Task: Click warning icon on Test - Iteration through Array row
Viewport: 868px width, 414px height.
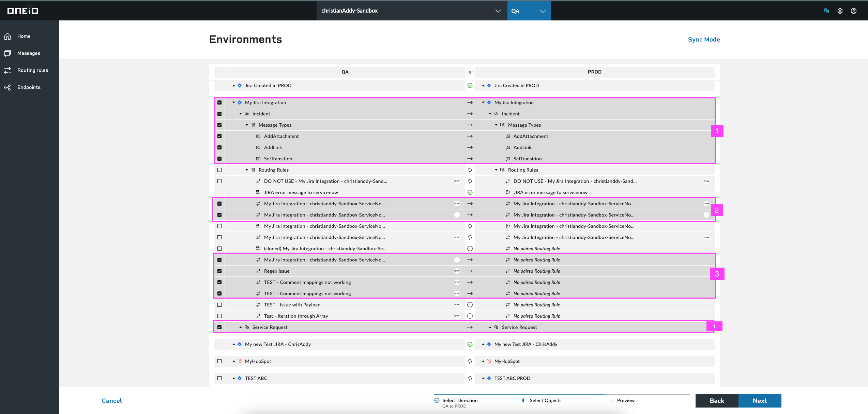Action: (x=470, y=316)
